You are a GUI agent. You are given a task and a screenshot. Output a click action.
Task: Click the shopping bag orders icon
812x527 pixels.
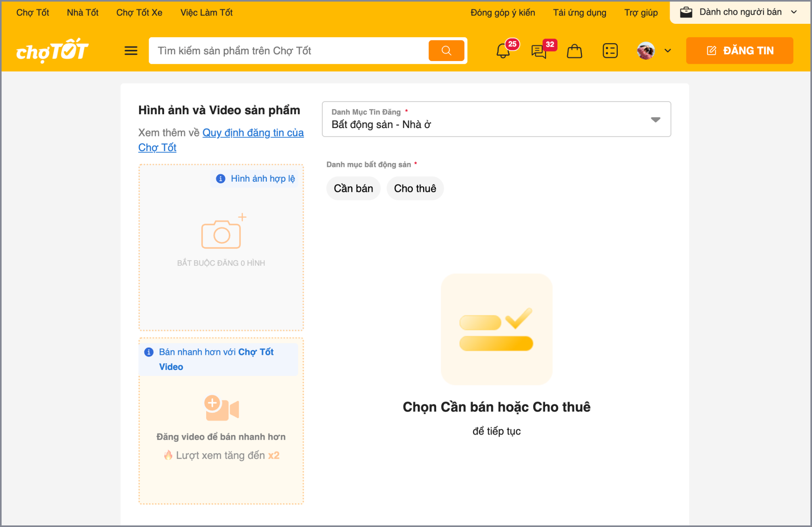[x=574, y=51]
